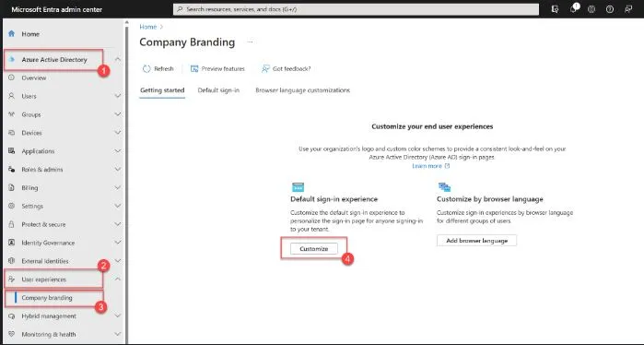Click the Billing label in sidebar
The image size is (644, 345).
click(29, 188)
